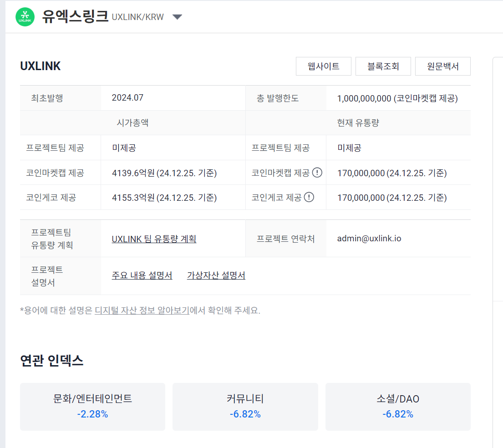Click the 시가총액 column header
Image resolution: width=503 pixels, height=448 pixels.
click(132, 122)
